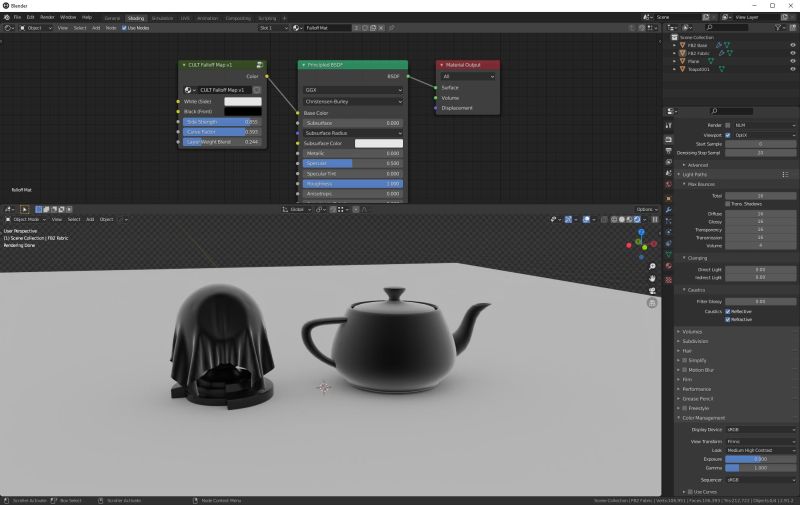The height and width of the screenshot is (505, 800).
Task: Click the Blender logo icon in menu bar
Action: point(7,17)
